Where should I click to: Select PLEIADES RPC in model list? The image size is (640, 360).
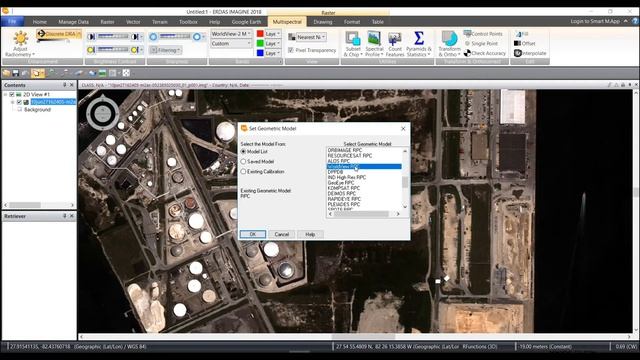pyautogui.click(x=344, y=204)
